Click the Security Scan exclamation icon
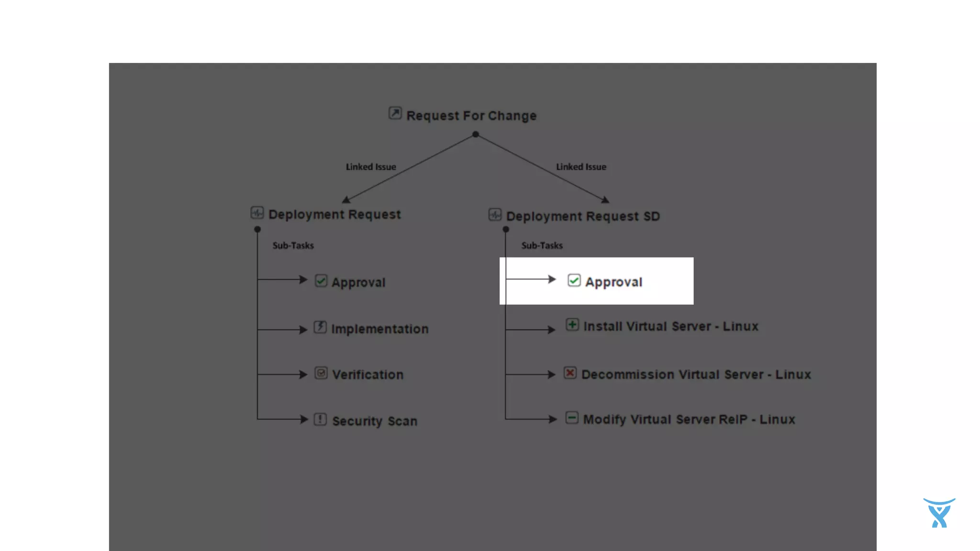The width and height of the screenshot is (980, 551). 320,419
